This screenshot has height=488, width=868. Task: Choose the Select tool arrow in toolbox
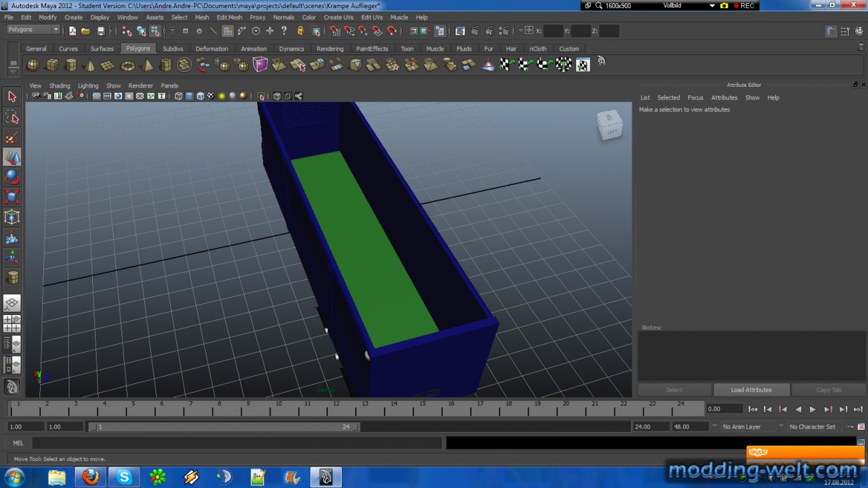[11, 97]
